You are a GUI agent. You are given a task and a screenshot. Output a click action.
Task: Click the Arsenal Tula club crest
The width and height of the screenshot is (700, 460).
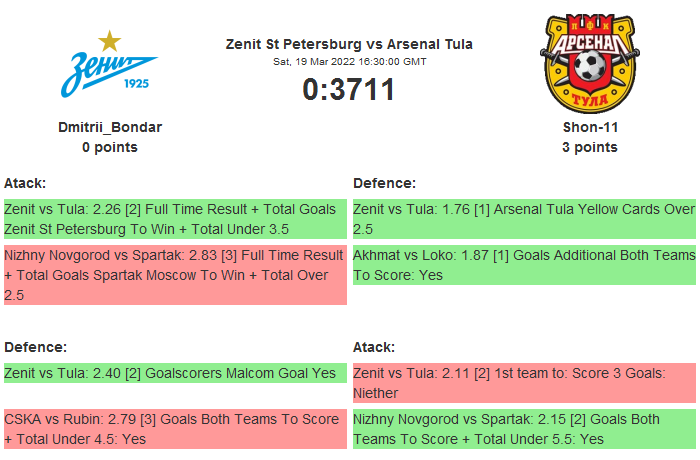(x=590, y=62)
